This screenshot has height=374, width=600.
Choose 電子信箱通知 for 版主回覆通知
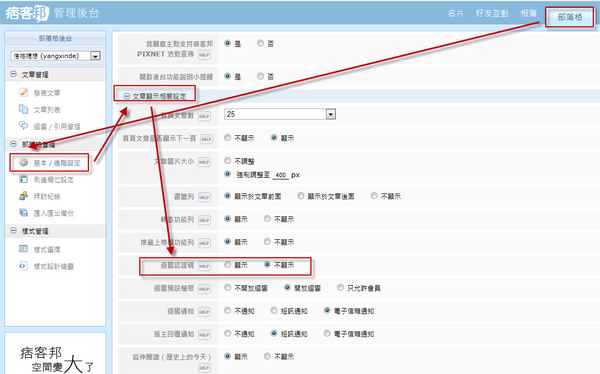click(327, 333)
